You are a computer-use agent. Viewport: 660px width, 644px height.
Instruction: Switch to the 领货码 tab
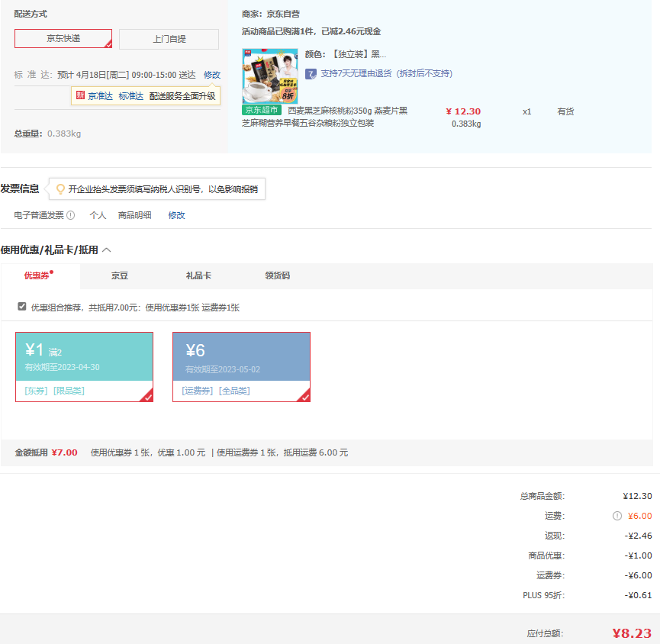[x=278, y=275]
